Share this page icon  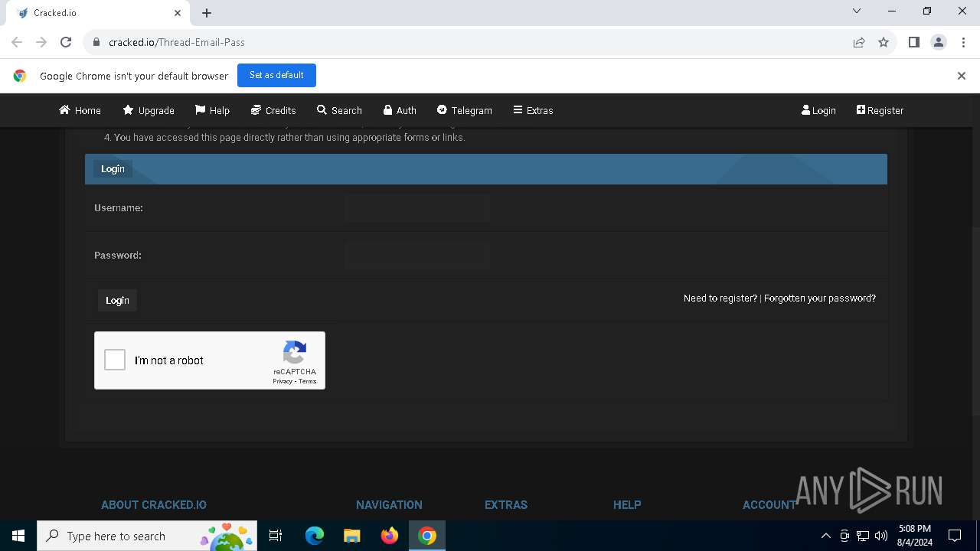point(859,42)
